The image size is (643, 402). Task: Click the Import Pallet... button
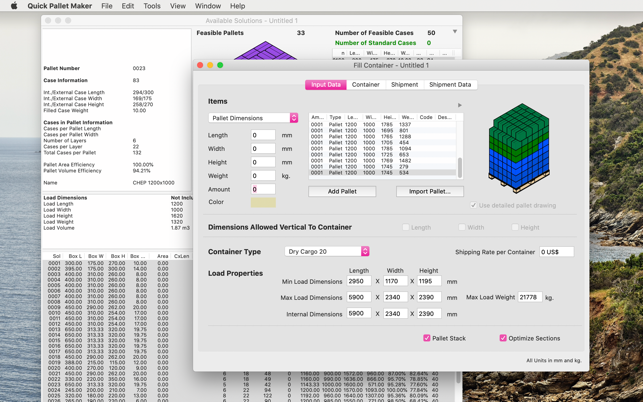[429, 191]
